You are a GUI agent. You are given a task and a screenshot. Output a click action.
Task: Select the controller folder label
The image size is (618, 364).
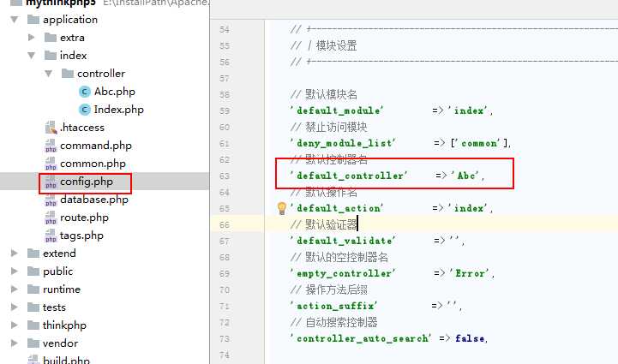(101, 74)
